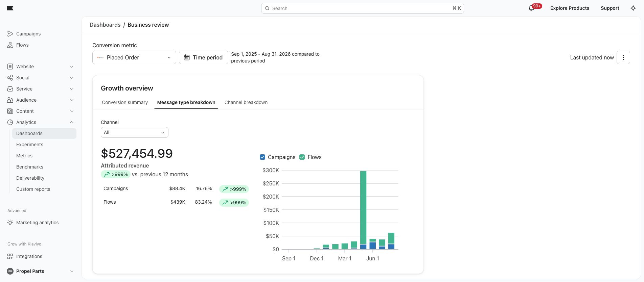The image size is (644, 282).
Task: Open the Channel All dropdown
Action: click(x=135, y=132)
